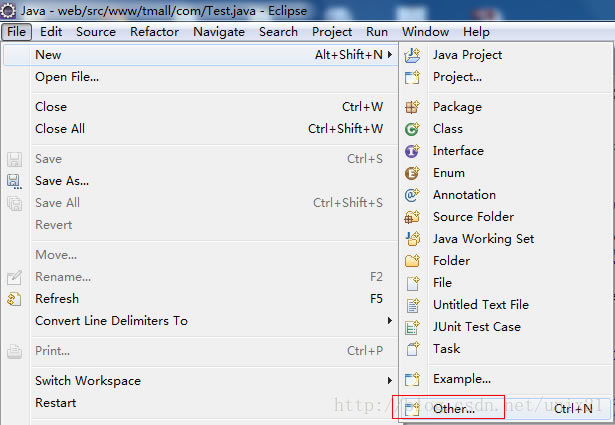Open the Navigate menu
Screen dimensions: 615x425
(219, 32)
